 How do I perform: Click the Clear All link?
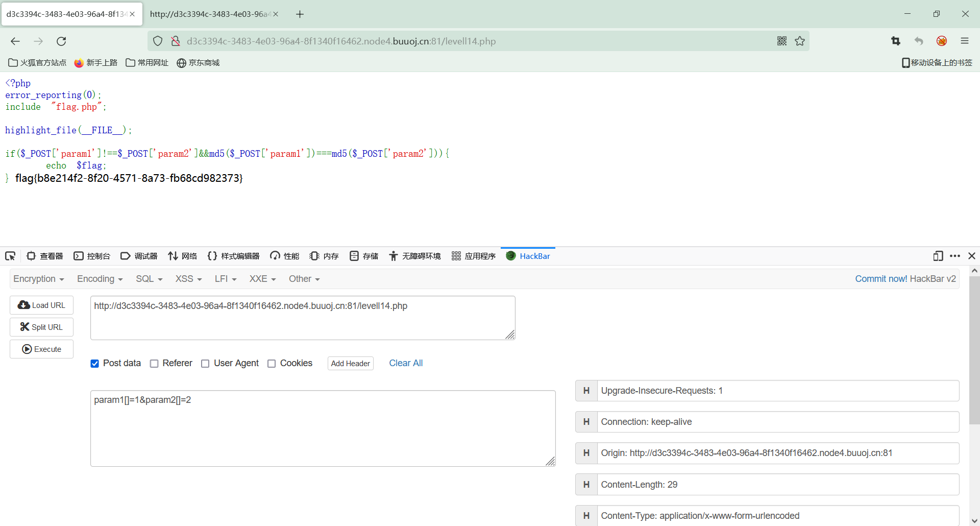(406, 363)
